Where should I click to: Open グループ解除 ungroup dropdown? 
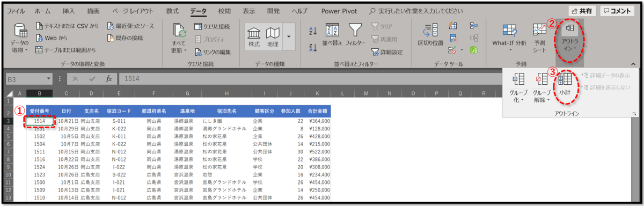click(x=541, y=88)
